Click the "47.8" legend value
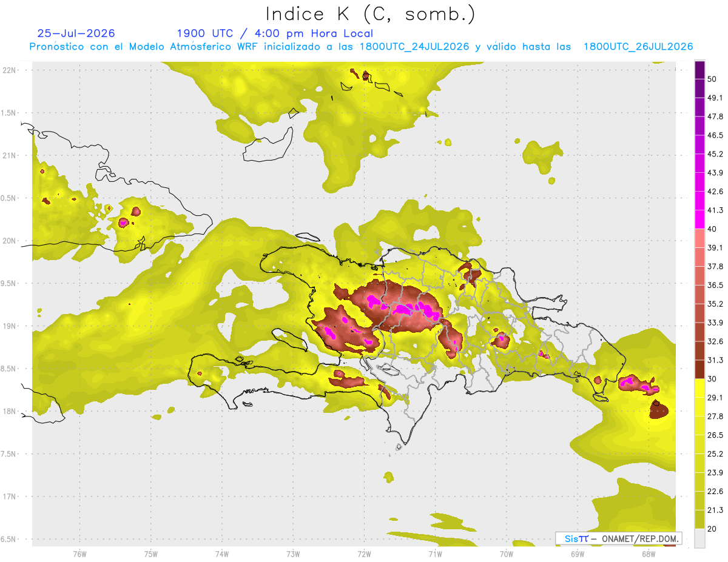 point(715,116)
